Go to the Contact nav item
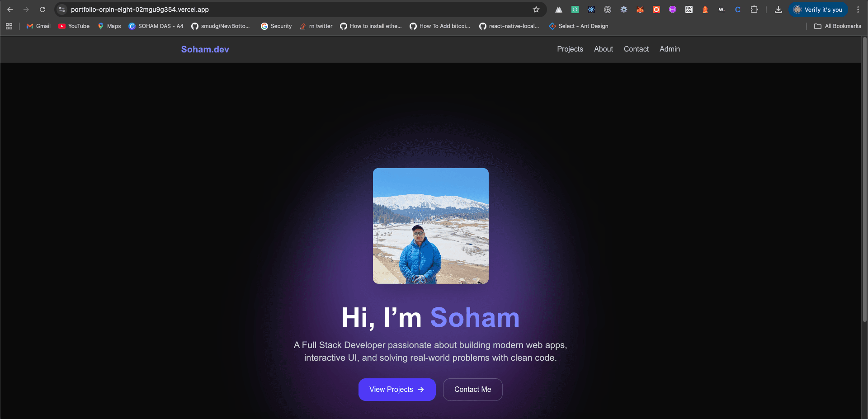868x419 pixels. point(636,49)
